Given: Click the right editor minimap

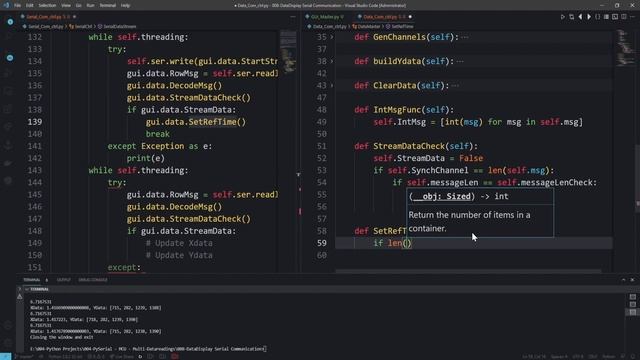Looking at the screenshot, I should [626, 47].
